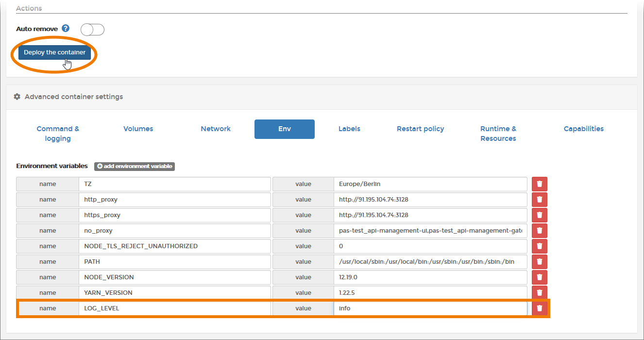Click the NODE_VERSION value field
This screenshot has width=644, height=340.
(x=430, y=277)
